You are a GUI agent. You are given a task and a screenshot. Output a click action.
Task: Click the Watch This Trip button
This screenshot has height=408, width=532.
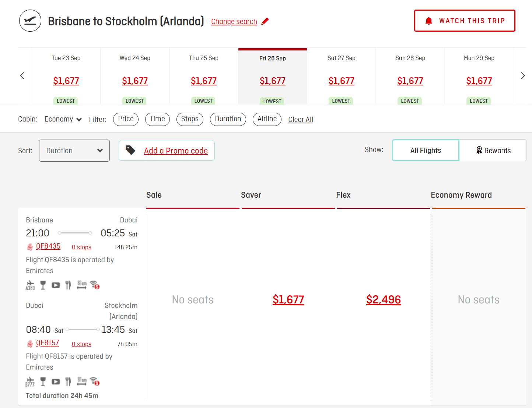(465, 21)
